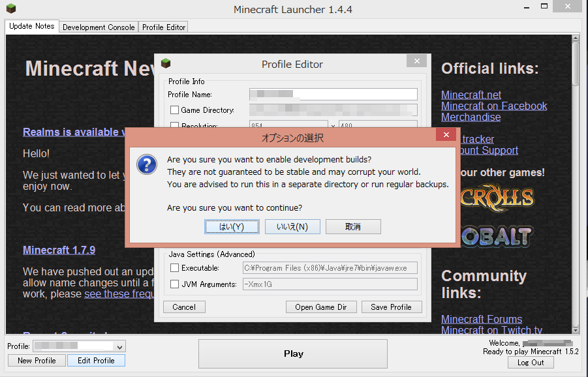Screen dimensions: 588x377
Task: Open the Cobalt game logo
Action: [497, 237]
